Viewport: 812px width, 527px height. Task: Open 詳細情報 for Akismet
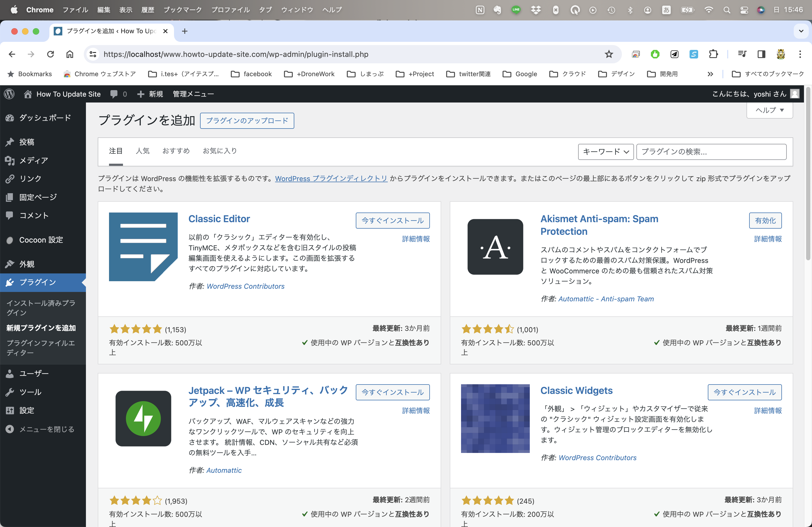tap(768, 239)
